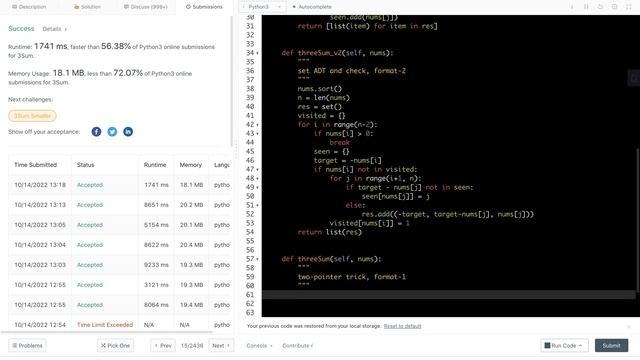The width and height of the screenshot is (640, 360).
Task: Click the Memory column header
Action: pos(191,165)
